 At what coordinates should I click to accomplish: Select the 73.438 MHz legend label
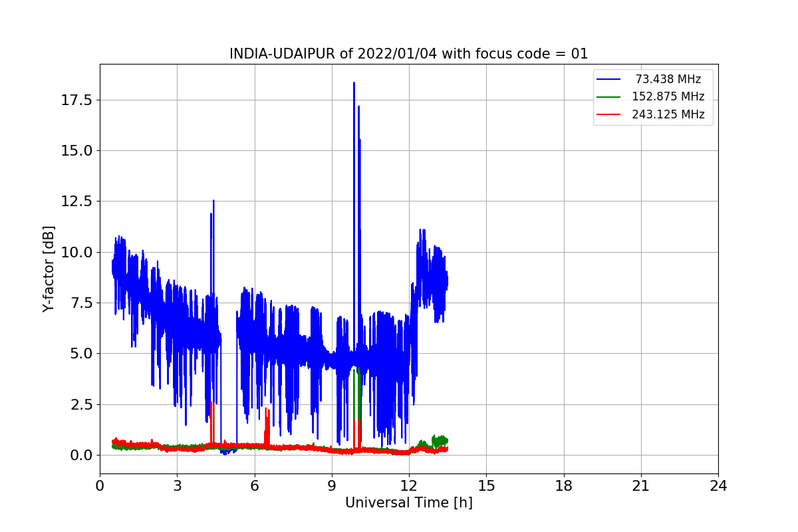(x=668, y=79)
